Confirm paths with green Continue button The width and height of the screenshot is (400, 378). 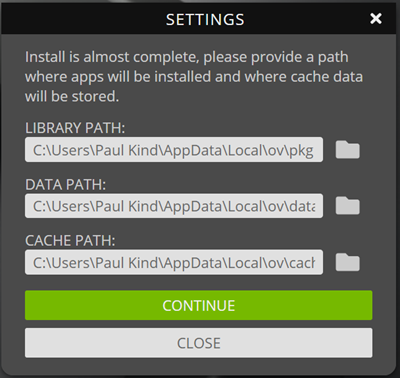coord(199,305)
